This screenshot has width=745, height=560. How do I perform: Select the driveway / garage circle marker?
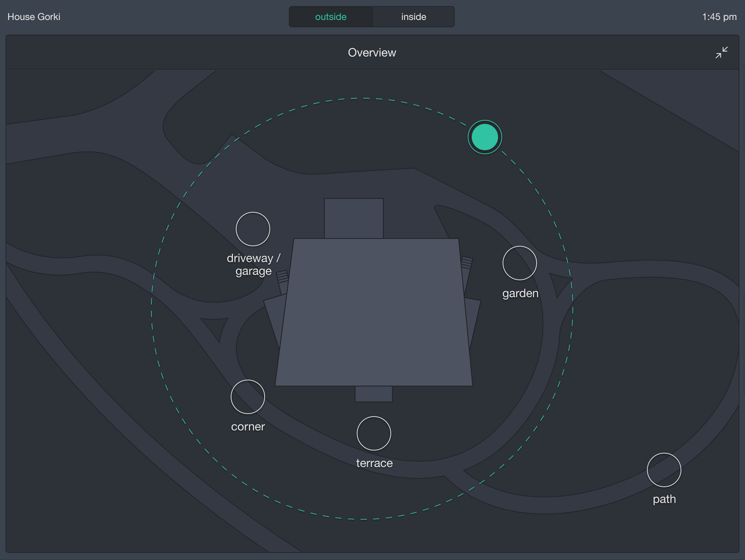(253, 229)
